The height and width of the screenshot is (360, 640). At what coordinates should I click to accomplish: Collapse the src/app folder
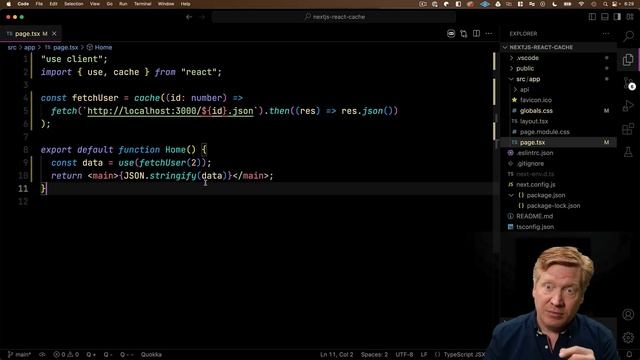click(558, 79)
